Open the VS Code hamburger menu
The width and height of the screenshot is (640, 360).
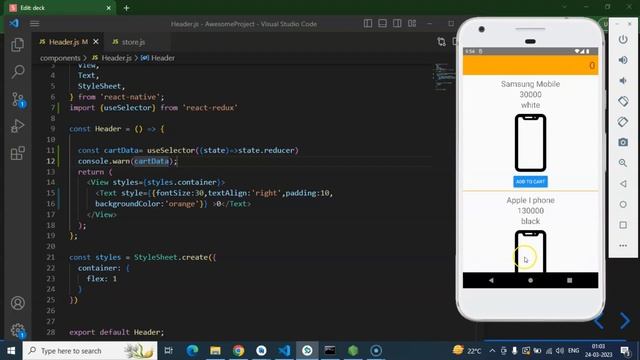click(x=35, y=24)
